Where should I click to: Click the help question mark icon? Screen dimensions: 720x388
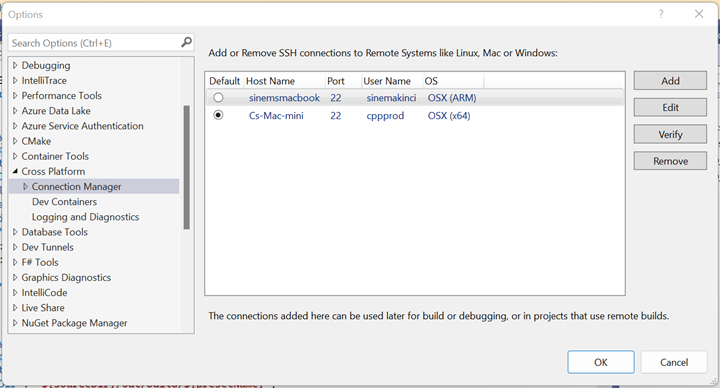click(x=661, y=14)
